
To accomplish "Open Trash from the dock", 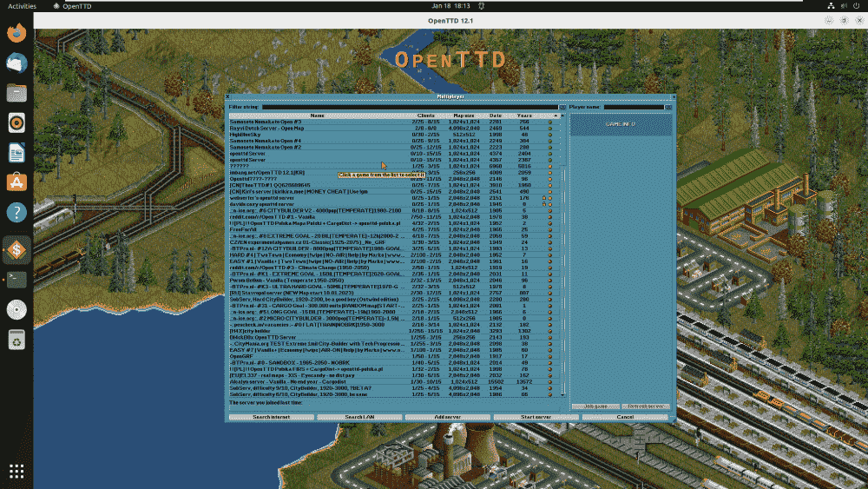I will click(x=16, y=340).
